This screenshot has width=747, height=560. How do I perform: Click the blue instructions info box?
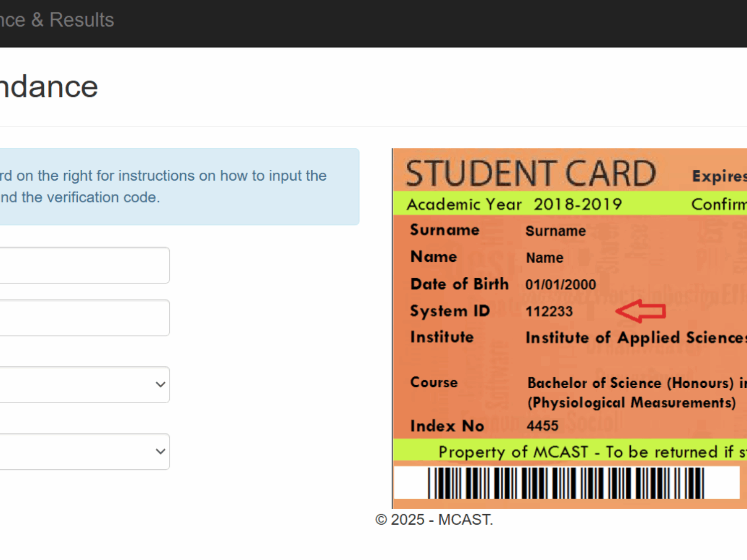click(179, 187)
